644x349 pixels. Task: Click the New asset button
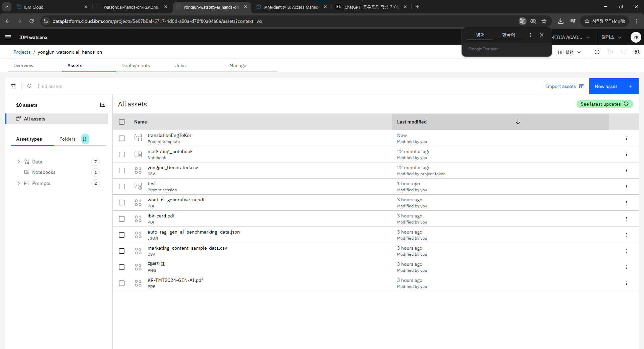point(613,86)
